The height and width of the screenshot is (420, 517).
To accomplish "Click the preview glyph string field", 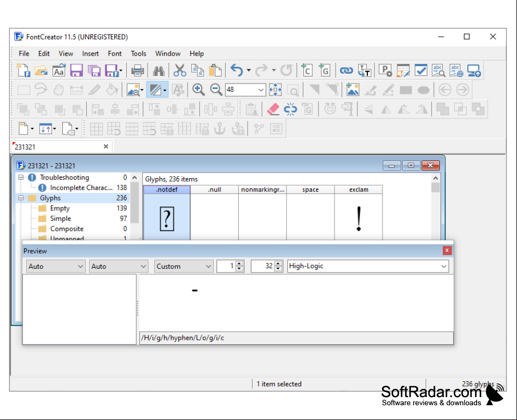I will point(296,338).
